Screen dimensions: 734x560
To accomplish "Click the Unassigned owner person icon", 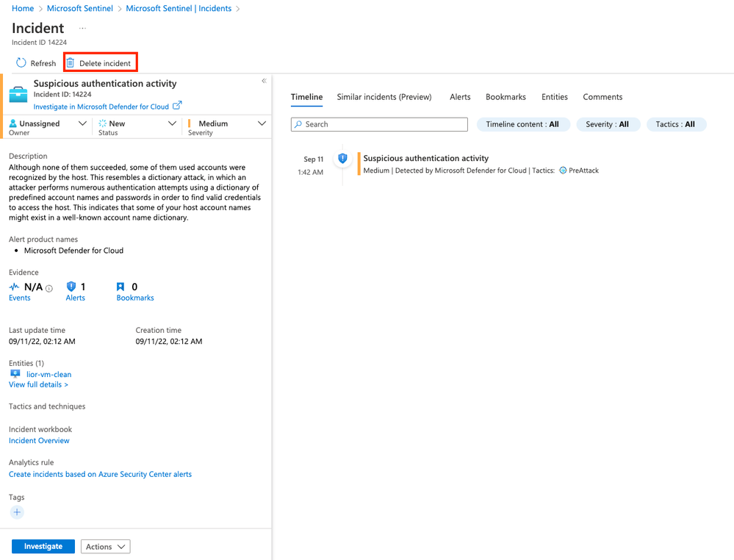I will 12,123.
